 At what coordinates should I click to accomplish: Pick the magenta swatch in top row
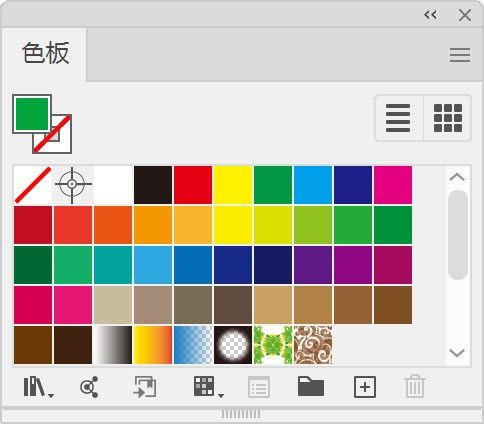coord(393,185)
